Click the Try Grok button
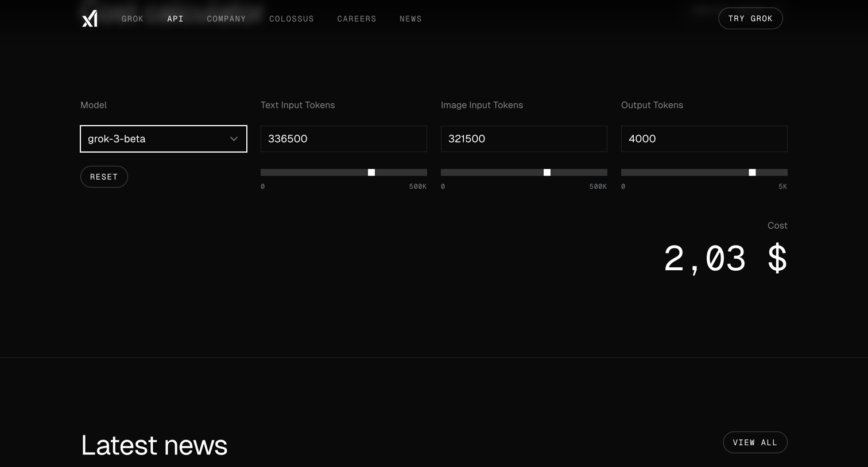Image resolution: width=868 pixels, height=467 pixels. click(x=750, y=18)
